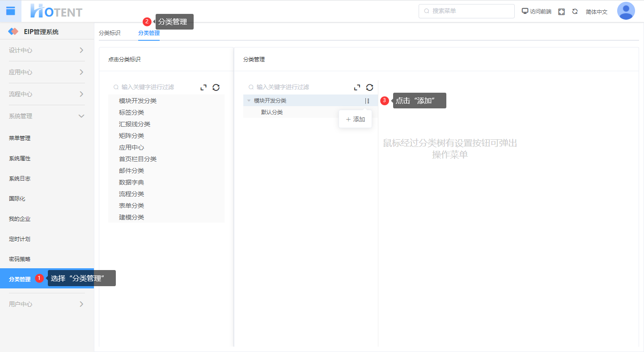Refresh the 分类管理 tree panel

pos(369,87)
